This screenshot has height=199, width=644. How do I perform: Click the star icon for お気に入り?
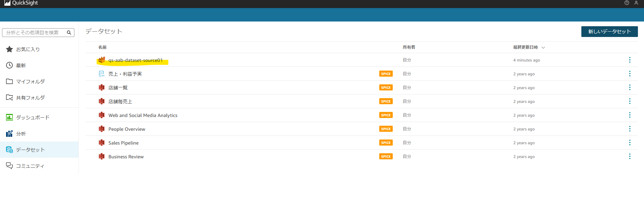pos(9,49)
